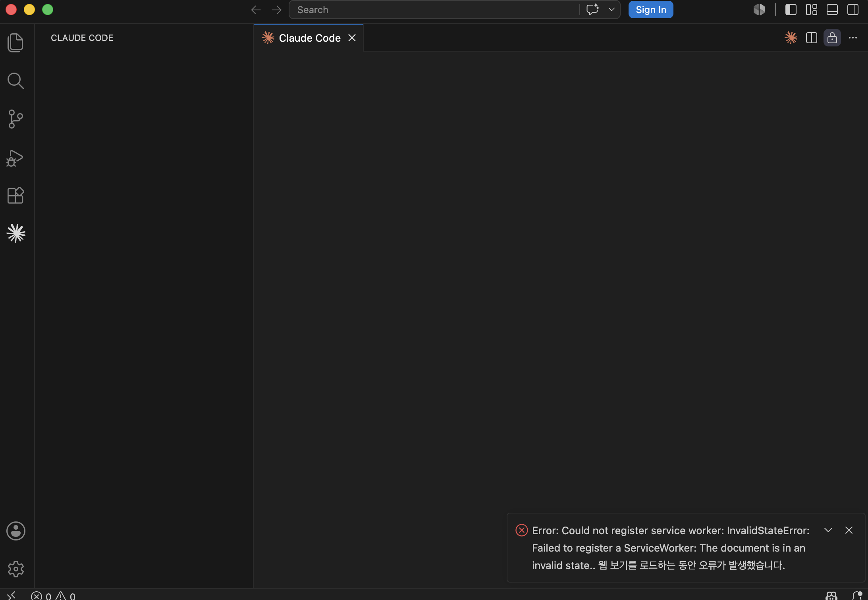This screenshot has height=600, width=868.
Task: Split the editor to the right
Action: [812, 38]
